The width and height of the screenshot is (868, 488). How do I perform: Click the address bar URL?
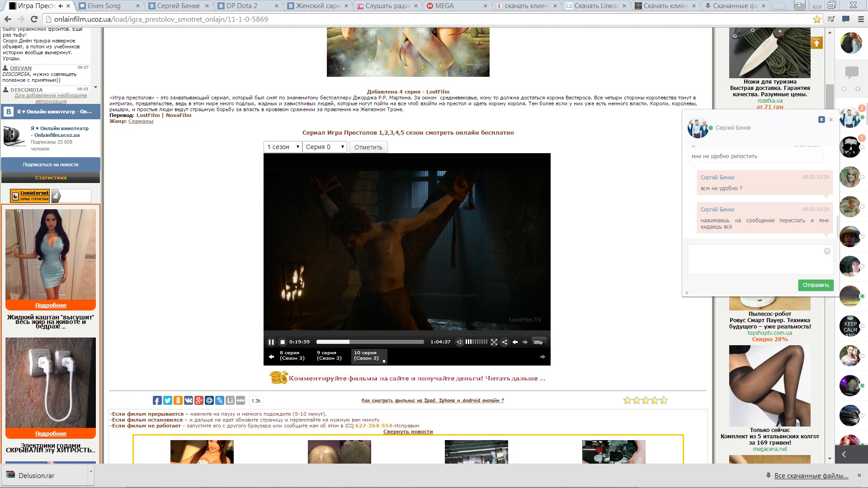coord(161,19)
